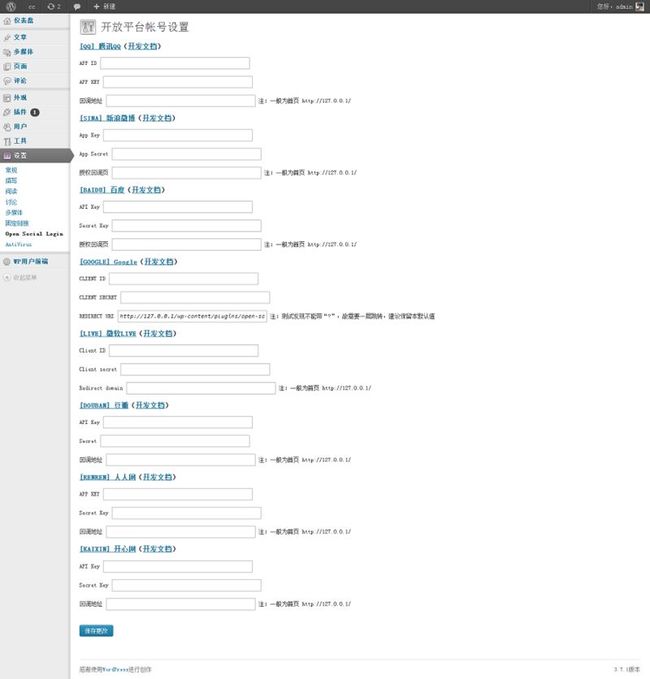The image size is (650, 679).
Task: Open the [DOUBAN] 豆瓣 link
Action: [104, 406]
